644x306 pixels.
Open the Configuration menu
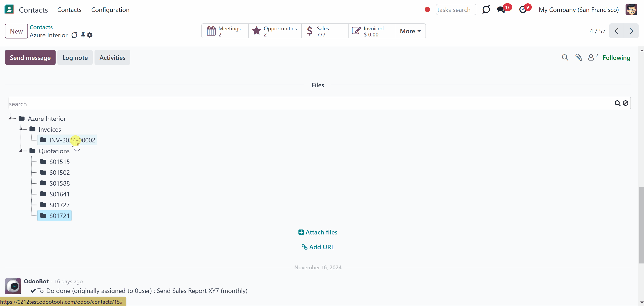coord(110,10)
